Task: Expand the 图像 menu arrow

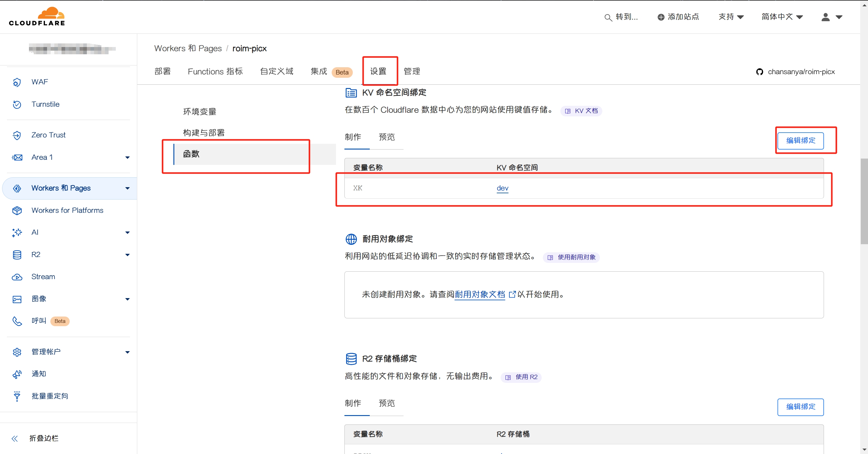Action: (x=127, y=299)
